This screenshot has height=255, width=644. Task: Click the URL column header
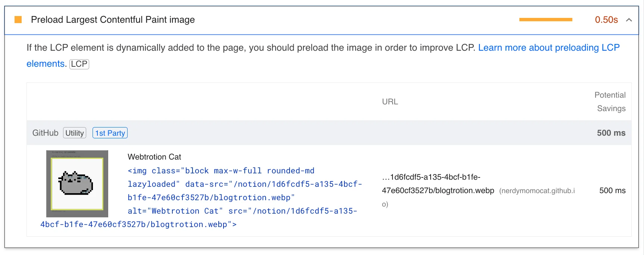pyautogui.click(x=390, y=102)
